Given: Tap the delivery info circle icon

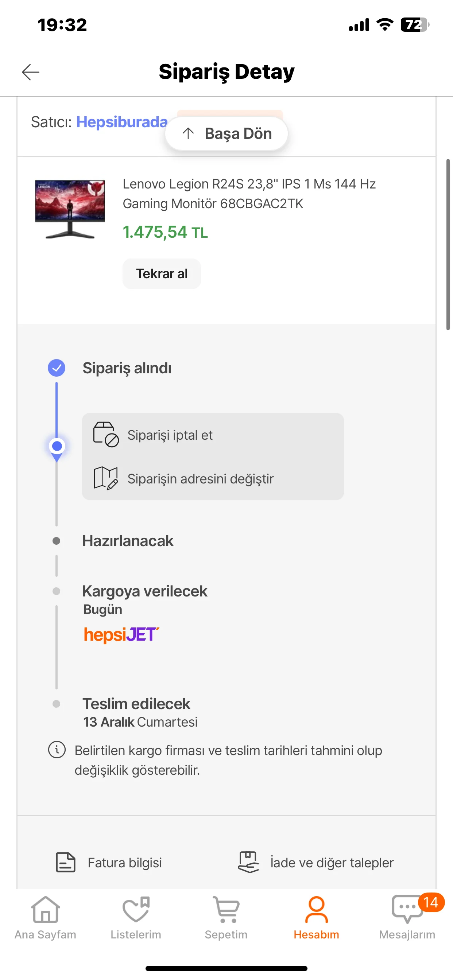Looking at the screenshot, I should click(x=57, y=750).
